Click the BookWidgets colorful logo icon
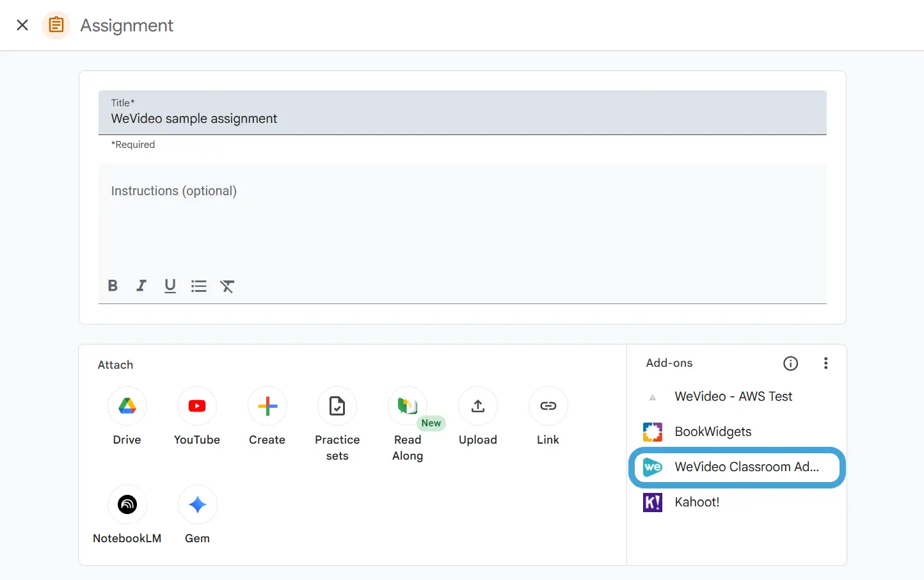Screen dimensions: 924x580 coord(653,432)
